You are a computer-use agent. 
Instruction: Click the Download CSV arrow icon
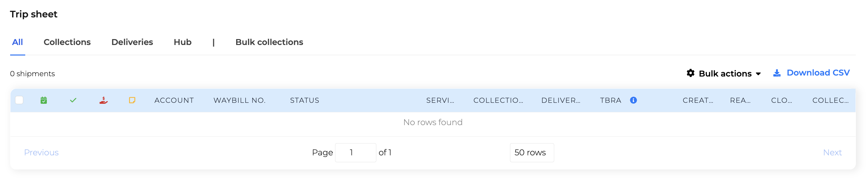tap(777, 73)
